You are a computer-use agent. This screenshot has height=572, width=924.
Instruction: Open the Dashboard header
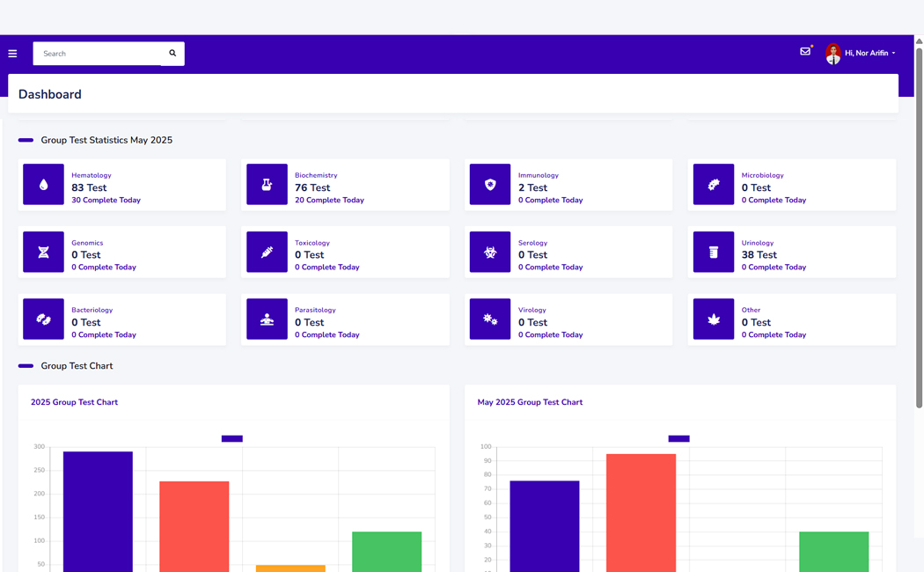point(50,94)
